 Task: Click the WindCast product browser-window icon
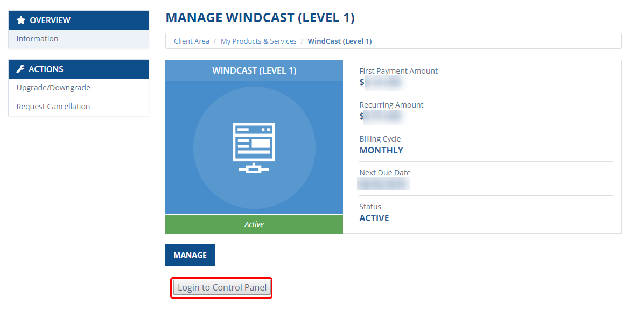pyautogui.click(x=254, y=146)
